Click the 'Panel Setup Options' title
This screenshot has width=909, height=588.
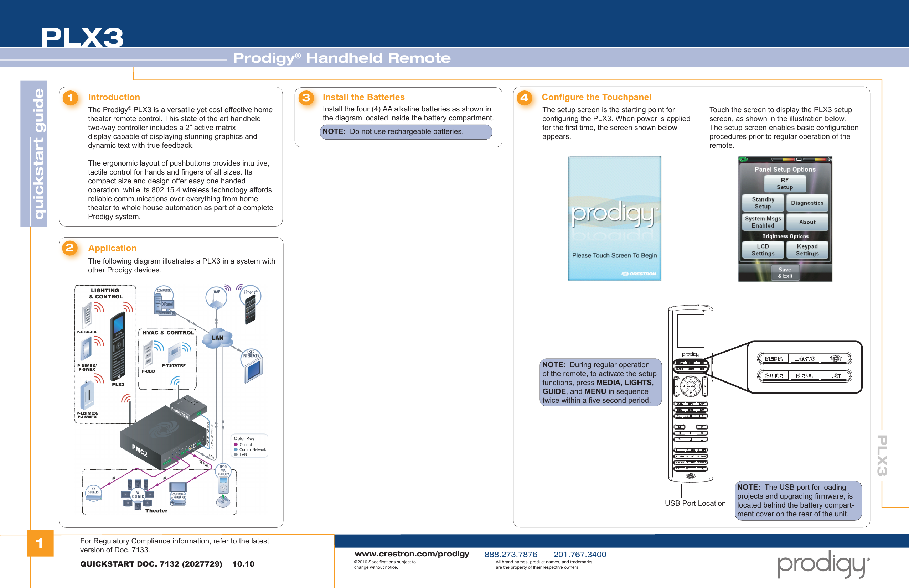coord(785,169)
